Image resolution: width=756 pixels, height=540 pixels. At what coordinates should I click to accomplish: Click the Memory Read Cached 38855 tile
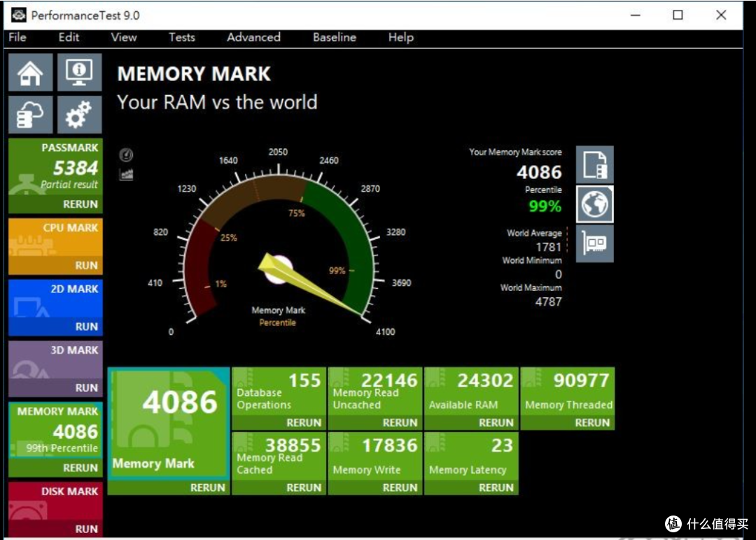click(279, 456)
